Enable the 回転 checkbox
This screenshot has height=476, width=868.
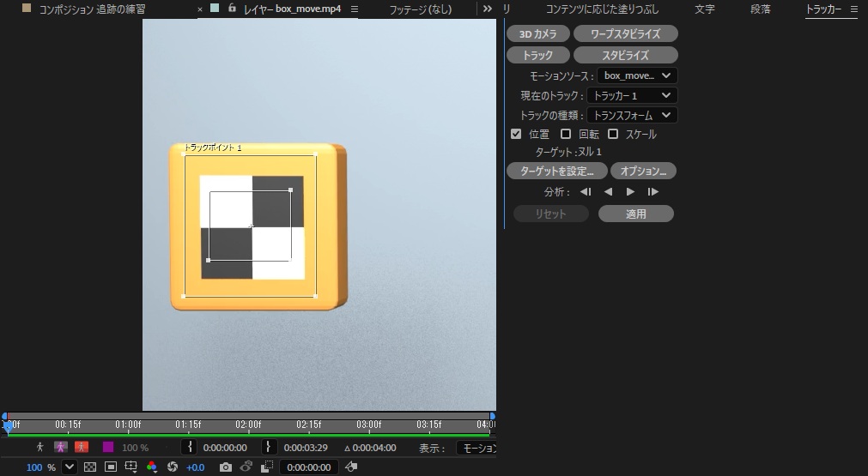(x=565, y=134)
